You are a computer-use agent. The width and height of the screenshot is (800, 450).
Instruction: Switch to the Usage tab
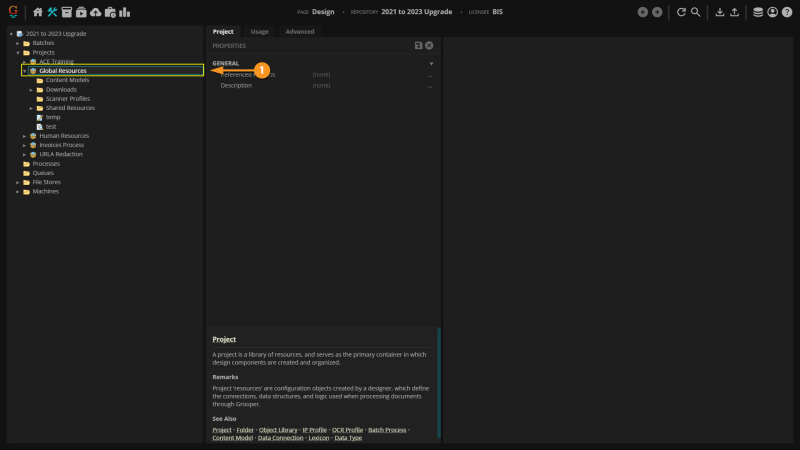click(x=259, y=32)
